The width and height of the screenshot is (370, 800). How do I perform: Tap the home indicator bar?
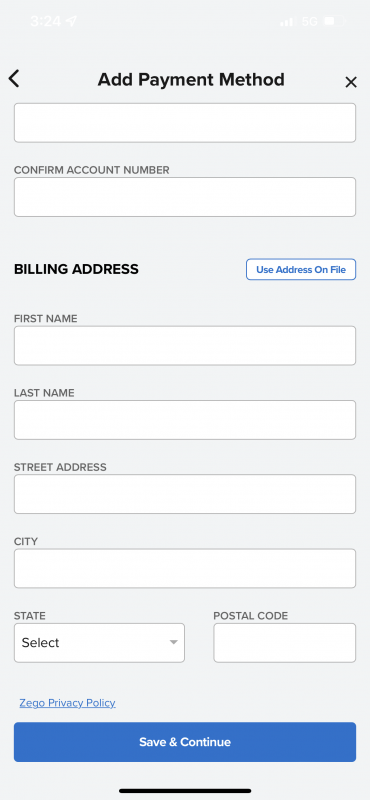[185, 791]
